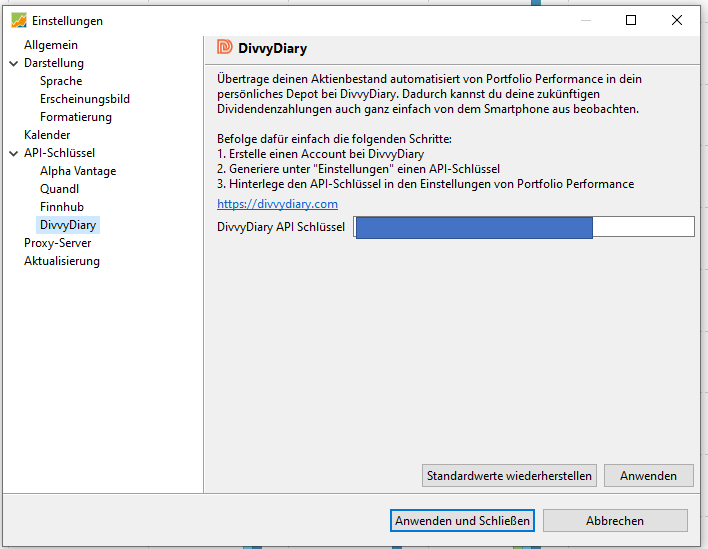
Task: Click Standardwerte wiederherstellen button
Action: coord(509,476)
